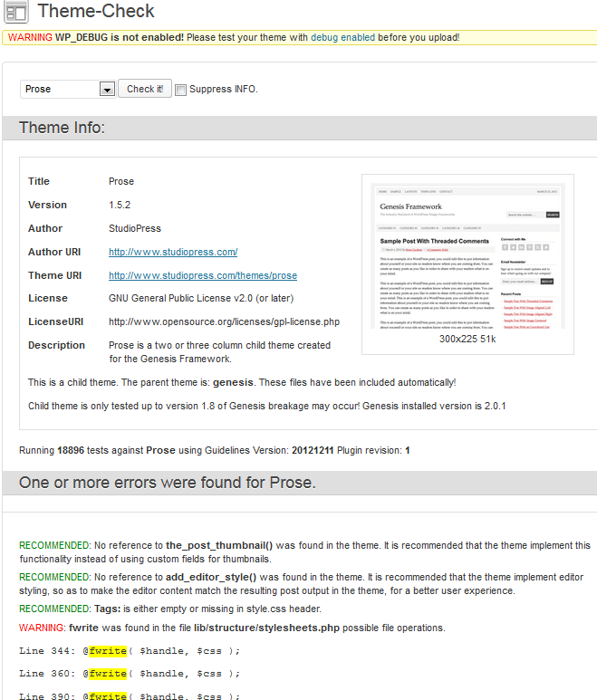Open the Author URI studiopress.com link
This screenshot has height=700, width=597.
pyautogui.click(x=173, y=252)
